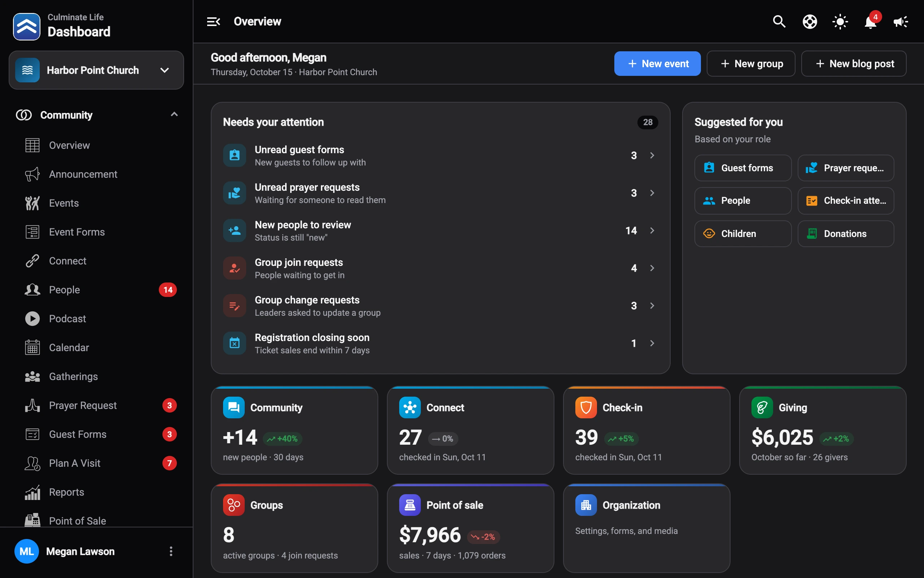This screenshot has width=924, height=578.
Task: Open the Organization settings card
Action: (x=646, y=528)
